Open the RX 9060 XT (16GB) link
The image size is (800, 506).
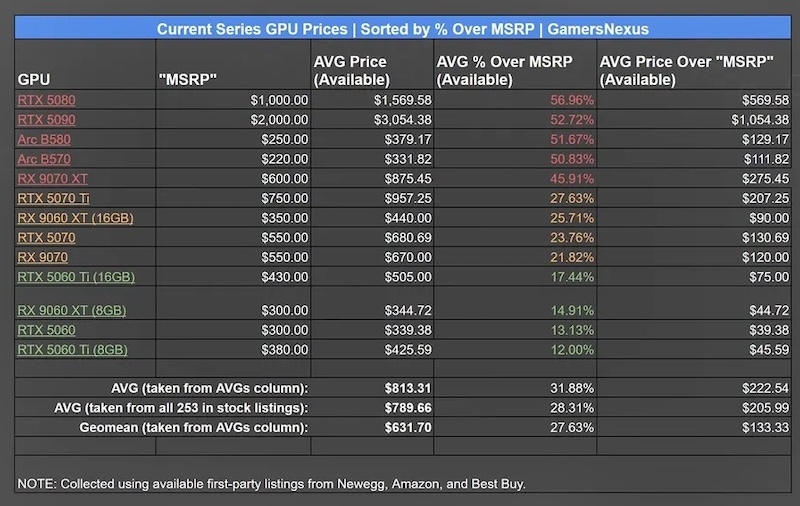[75, 218]
